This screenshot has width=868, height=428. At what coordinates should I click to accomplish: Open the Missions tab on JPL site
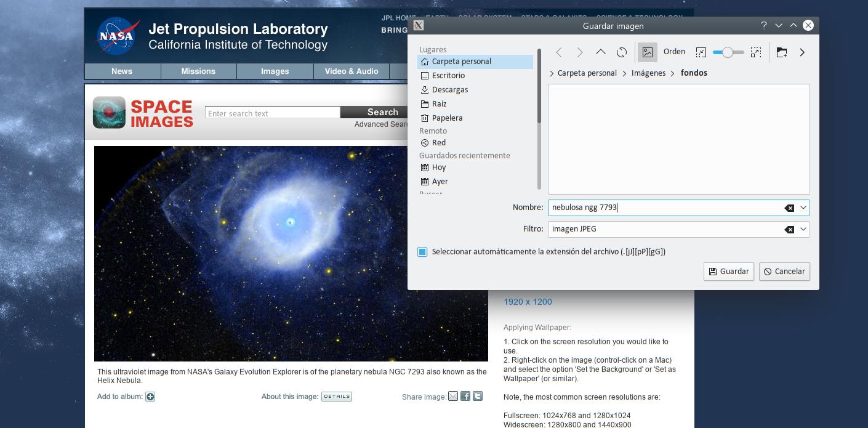click(198, 71)
